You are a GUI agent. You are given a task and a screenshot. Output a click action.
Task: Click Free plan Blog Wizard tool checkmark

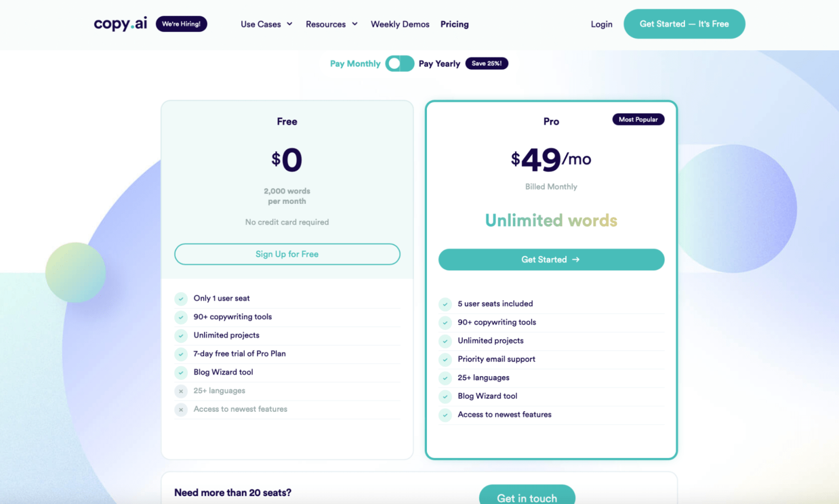(x=181, y=372)
